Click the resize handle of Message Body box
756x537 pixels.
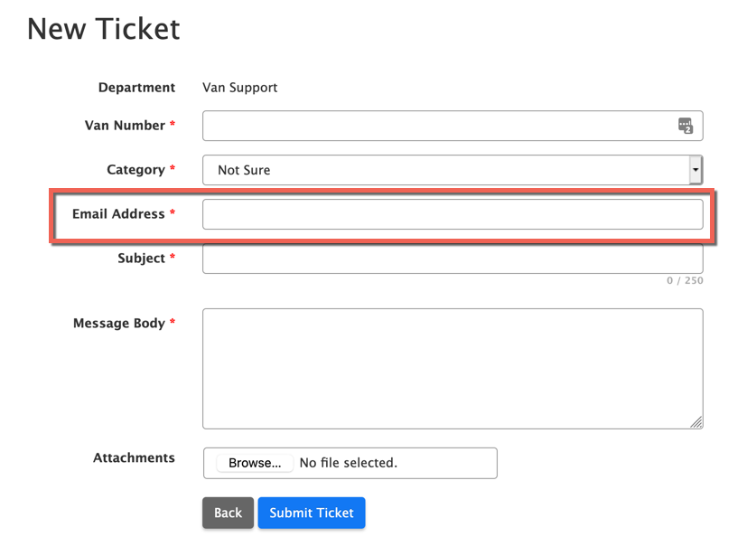[696, 422]
